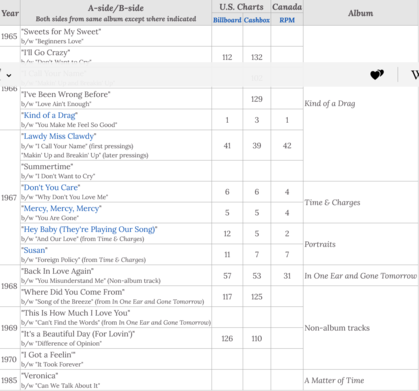The width and height of the screenshot is (419, 391).
Task: Select the U.S. Charts header cell
Action: (x=241, y=7)
